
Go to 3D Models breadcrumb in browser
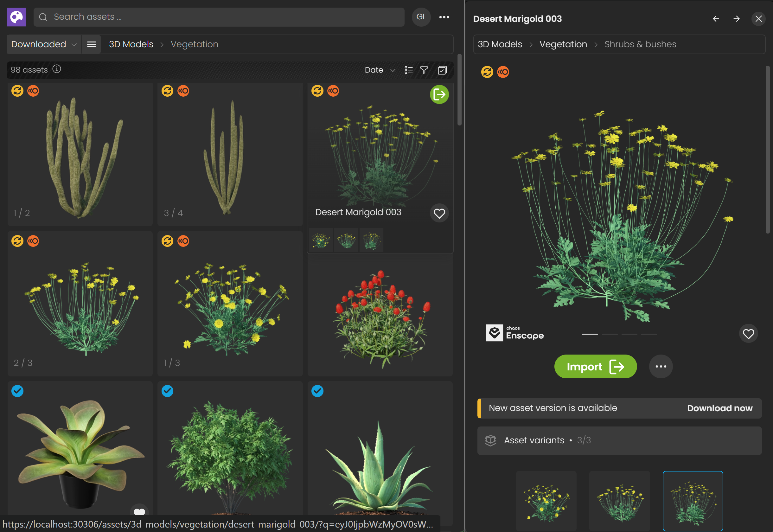click(x=131, y=44)
